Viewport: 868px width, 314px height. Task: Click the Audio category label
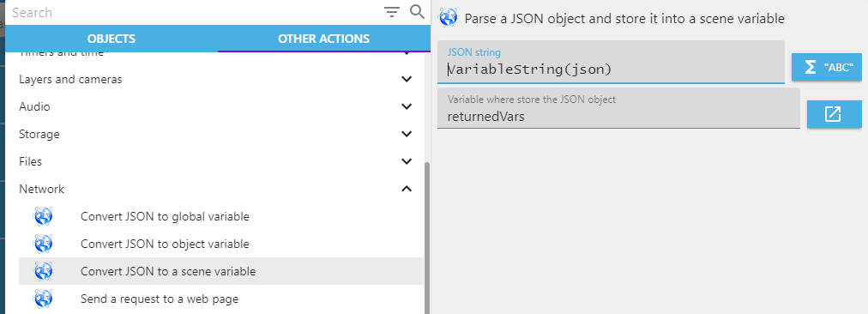[x=34, y=106]
